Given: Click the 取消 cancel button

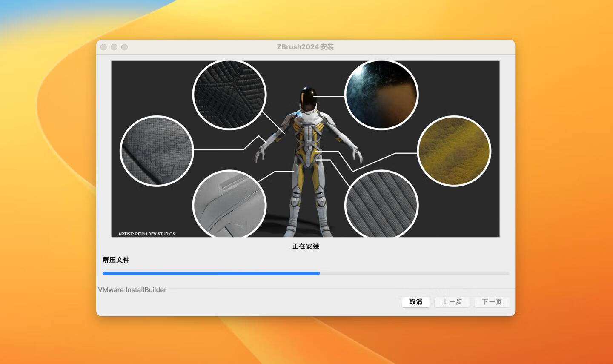Looking at the screenshot, I should tap(415, 302).
